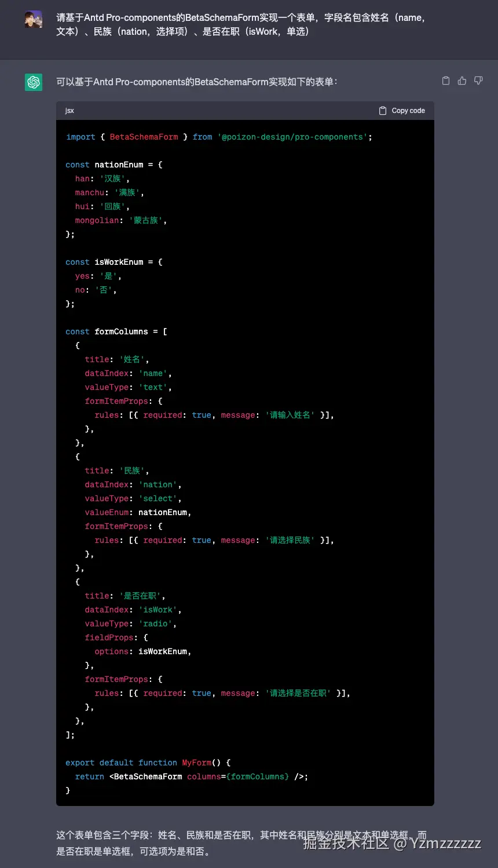
Task: Click the valueType: 'radio' line
Action: (x=131, y=623)
